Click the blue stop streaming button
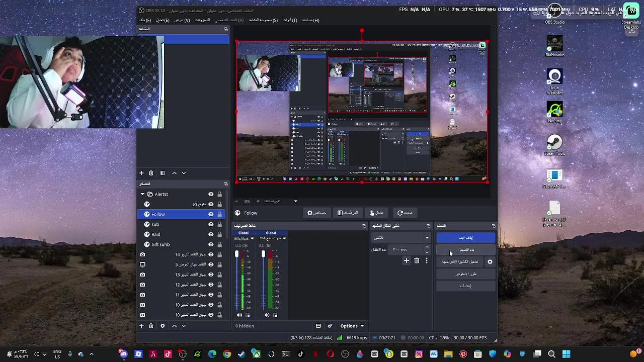Image resolution: width=644 pixels, height=362 pixels. (465, 237)
